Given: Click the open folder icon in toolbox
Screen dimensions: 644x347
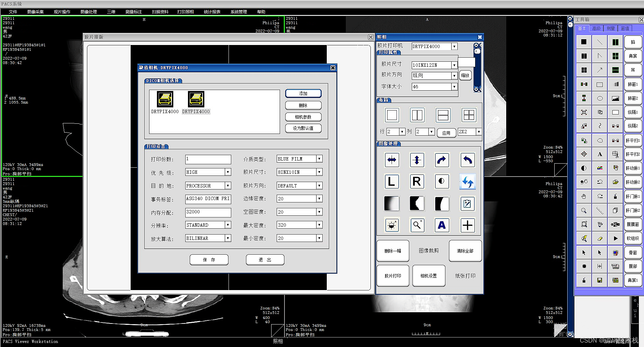Looking at the screenshot, I should click(615, 182).
